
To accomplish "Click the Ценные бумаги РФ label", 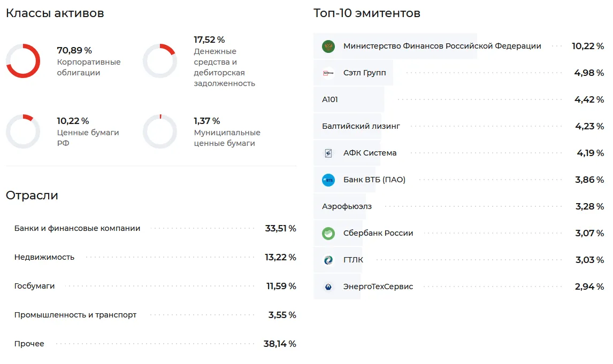I will coord(88,137).
